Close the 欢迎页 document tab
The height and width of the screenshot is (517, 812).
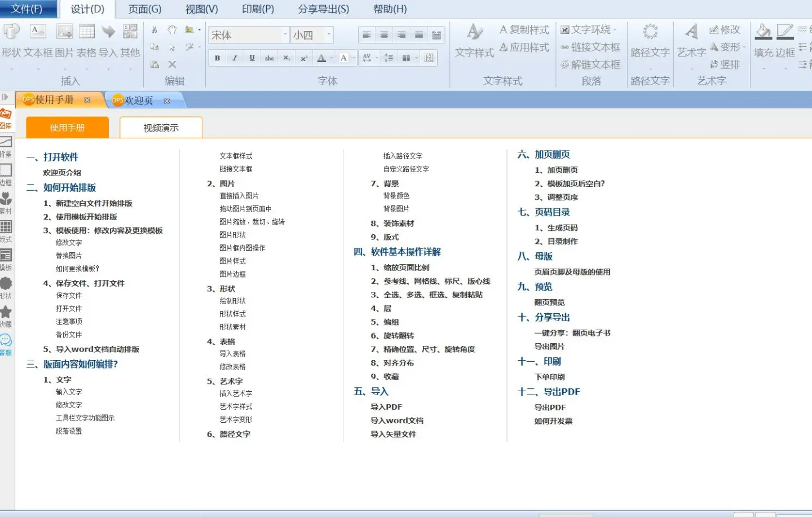pyautogui.click(x=167, y=100)
